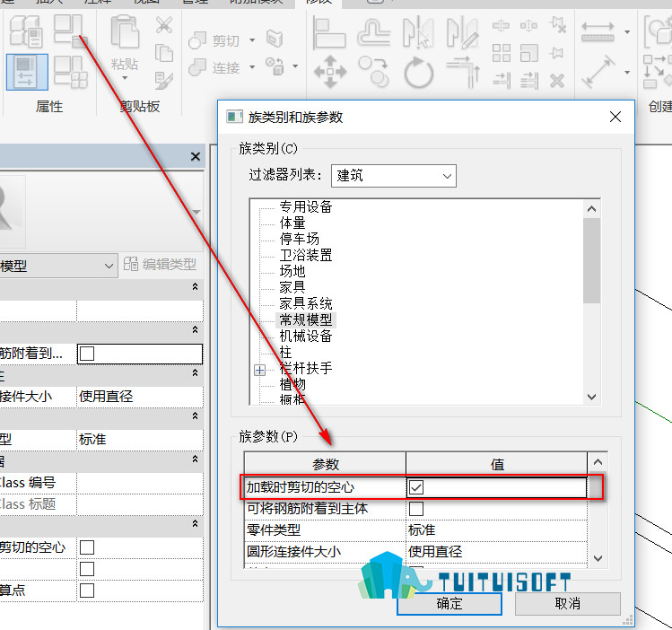672x630 pixels.
Task: Select the Move tool arrows icon
Action: click(x=329, y=72)
